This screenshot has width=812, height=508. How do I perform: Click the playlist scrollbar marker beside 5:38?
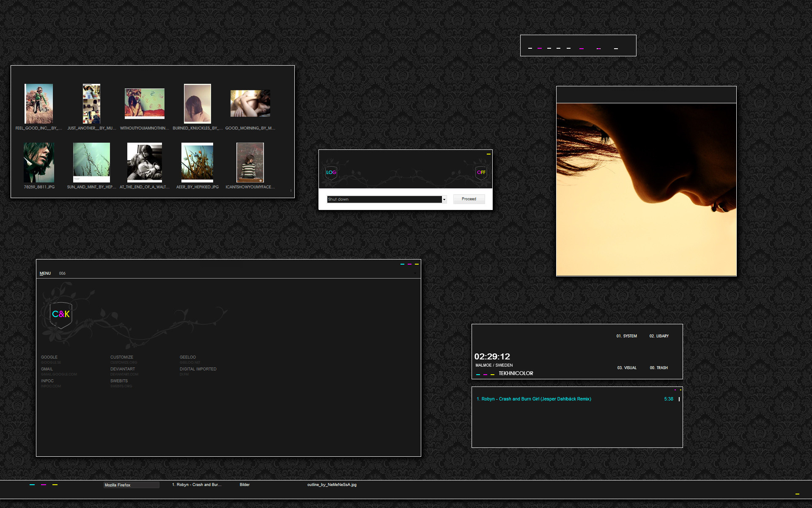(x=679, y=399)
